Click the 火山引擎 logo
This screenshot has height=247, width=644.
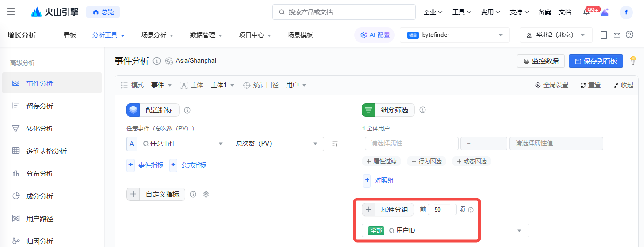tap(54, 12)
